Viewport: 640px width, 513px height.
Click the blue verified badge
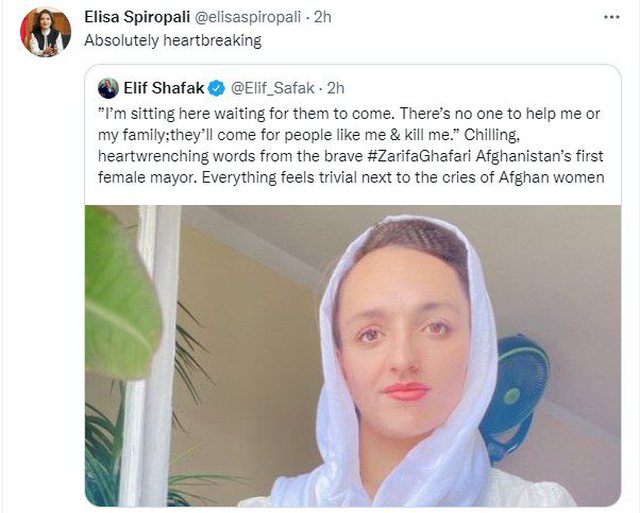tap(216, 88)
